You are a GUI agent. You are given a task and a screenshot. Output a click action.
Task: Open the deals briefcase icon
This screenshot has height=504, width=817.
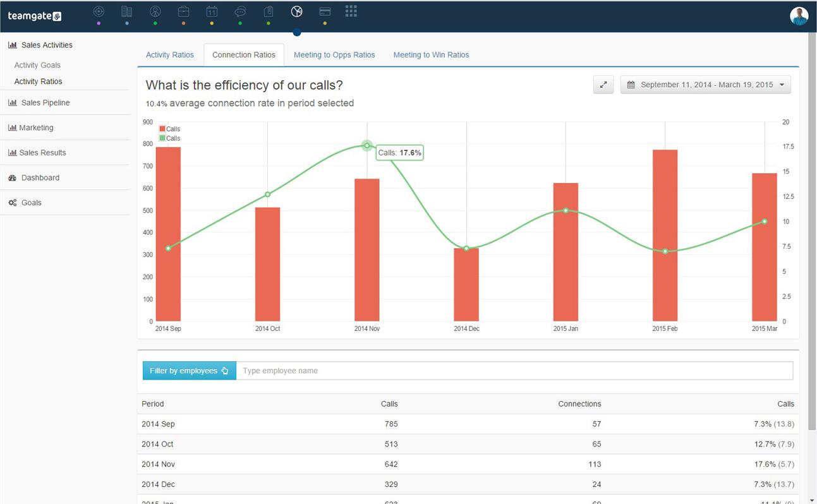[183, 11]
